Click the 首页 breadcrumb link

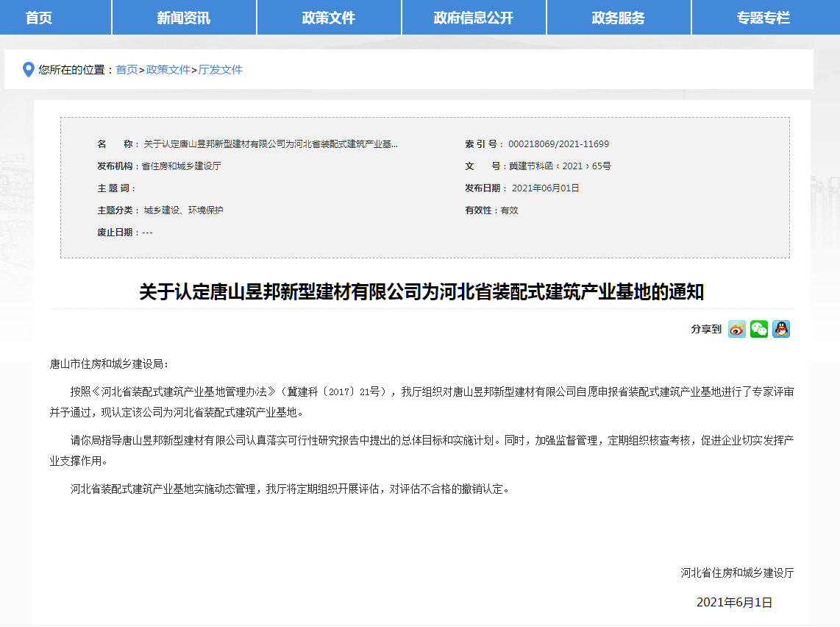[x=127, y=70]
